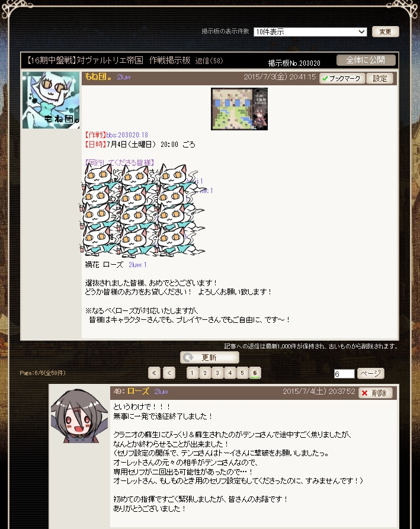Click the 2luw:1 character link
420x529 pixels.
tap(137, 265)
